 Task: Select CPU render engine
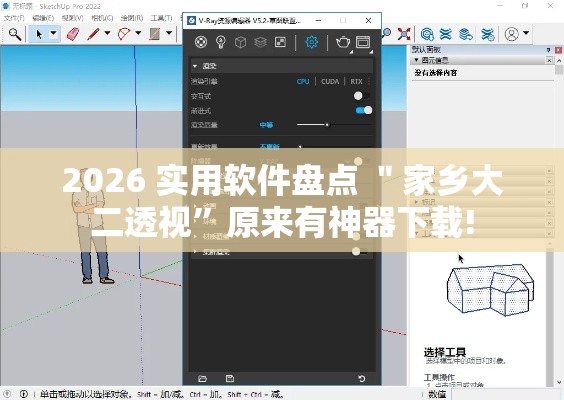pyautogui.click(x=303, y=82)
